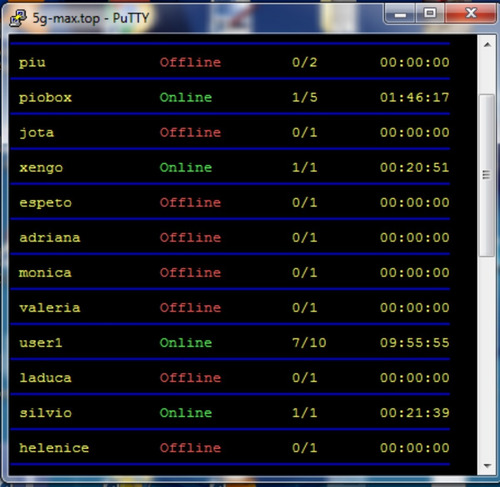This screenshot has height=487, width=500.
Task: Click the username adriana
Action: (x=50, y=238)
